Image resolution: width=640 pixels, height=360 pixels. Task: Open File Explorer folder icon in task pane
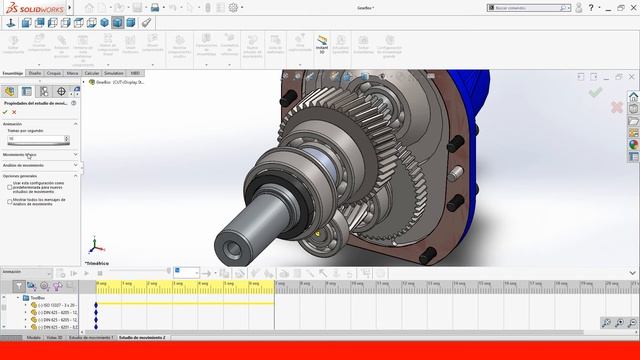pyautogui.click(x=633, y=121)
